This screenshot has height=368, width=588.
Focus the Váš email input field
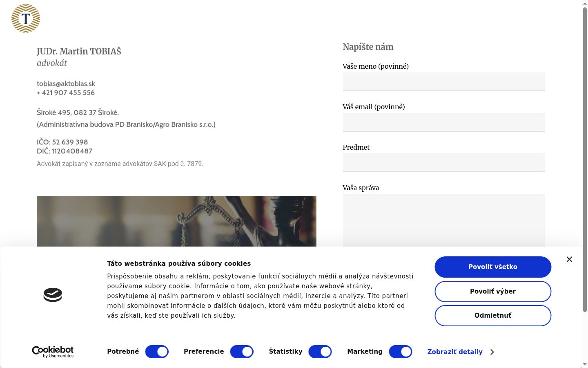click(x=444, y=122)
